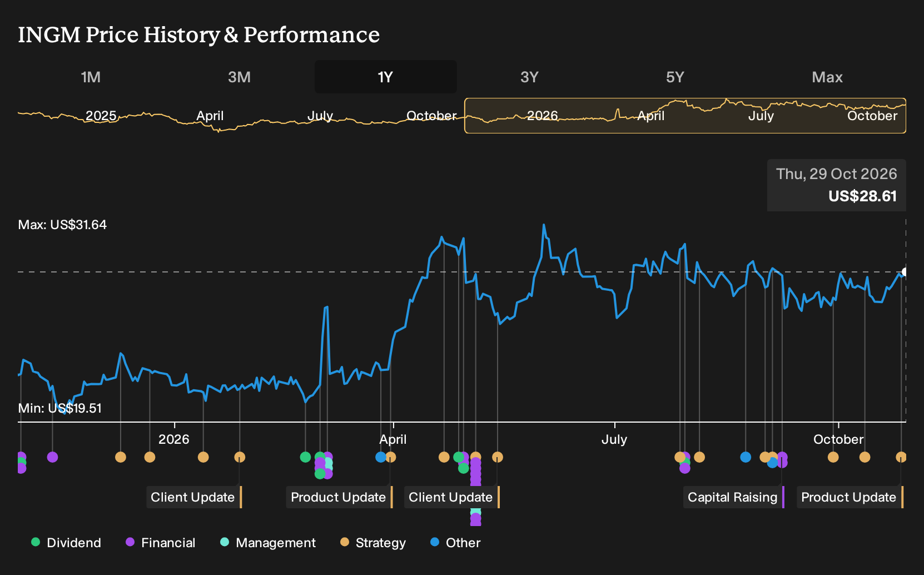Viewport: 924px width, 575px height.
Task: Switch to the 1Y time range
Action: tap(386, 77)
